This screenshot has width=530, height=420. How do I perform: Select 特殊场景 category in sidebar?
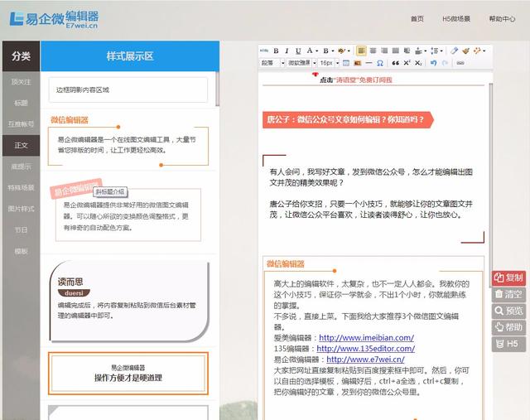[21, 188]
